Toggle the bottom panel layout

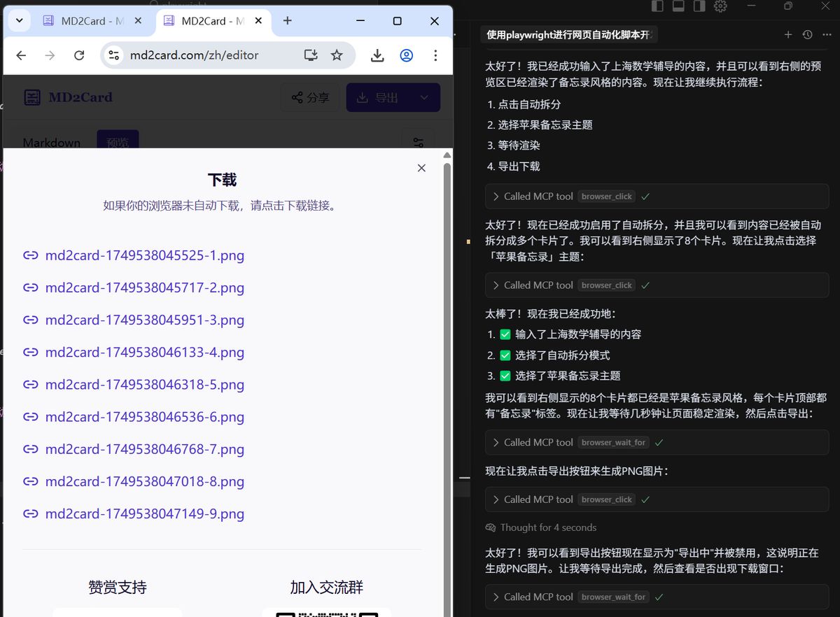click(678, 6)
